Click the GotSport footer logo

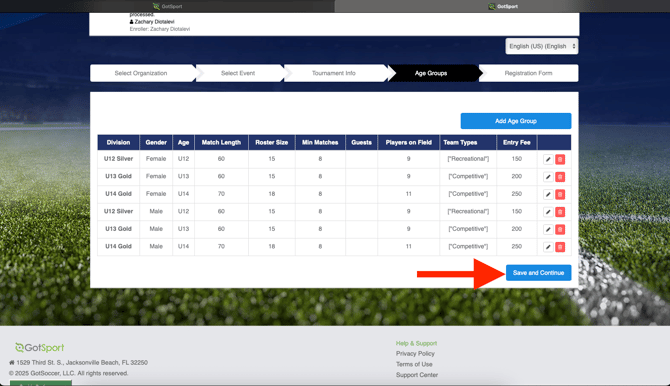(x=39, y=348)
